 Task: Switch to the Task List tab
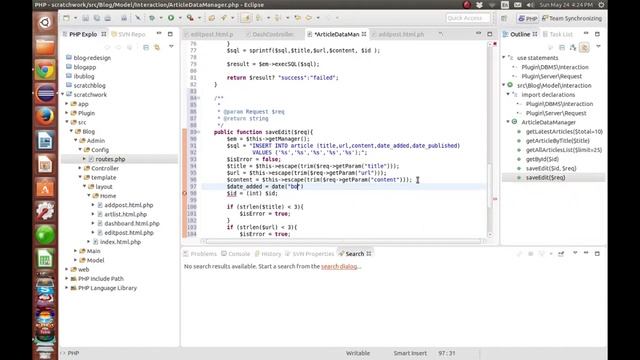pos(558,34)
